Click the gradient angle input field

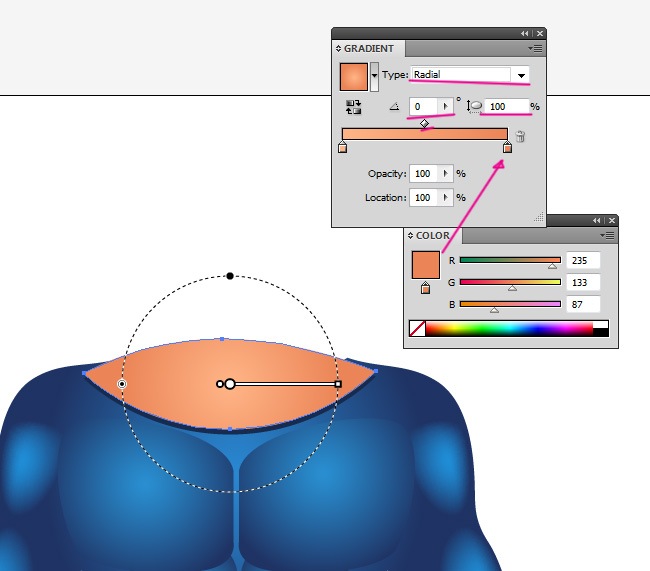[424, 107]
